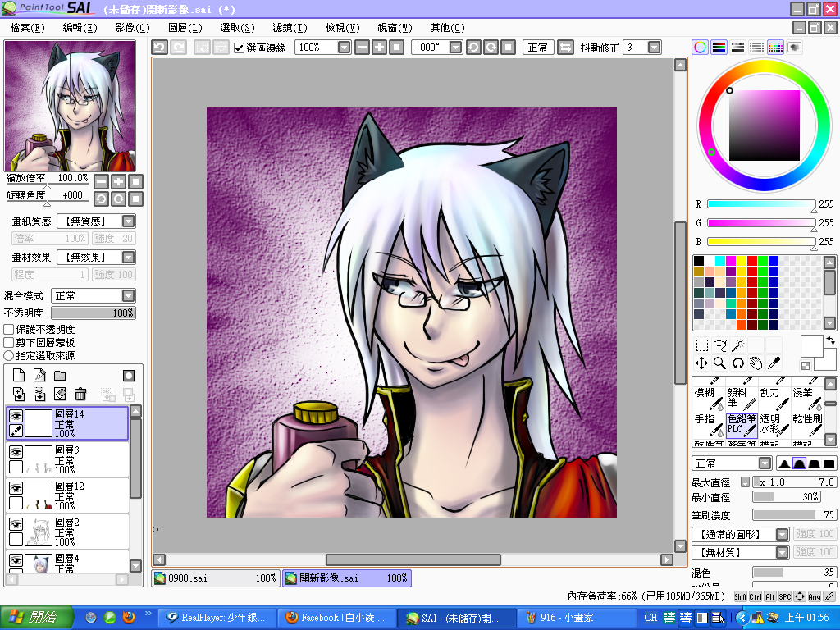The image size is (840, 630).
Task: Select the eyedropper color picker tool
Action: coord(774,363)
